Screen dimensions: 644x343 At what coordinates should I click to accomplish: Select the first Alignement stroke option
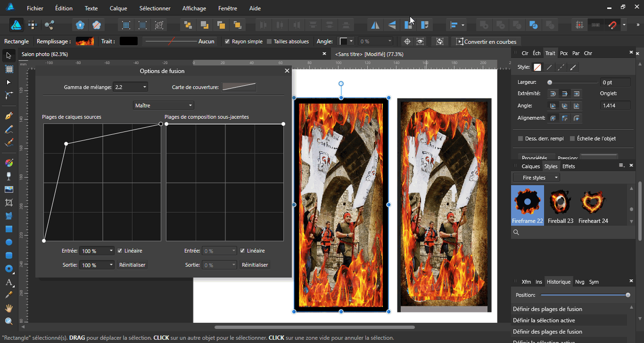click(x=553, y=118)
